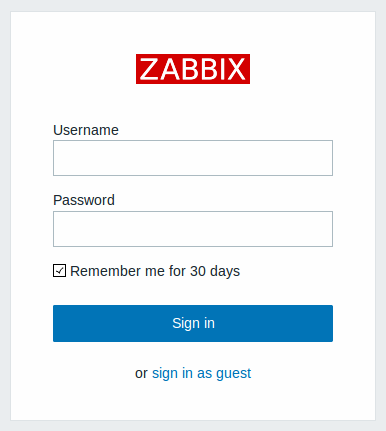This screenshot has width=386, height=431.
Task: Click the blue Sign in button
Action: 193,323
